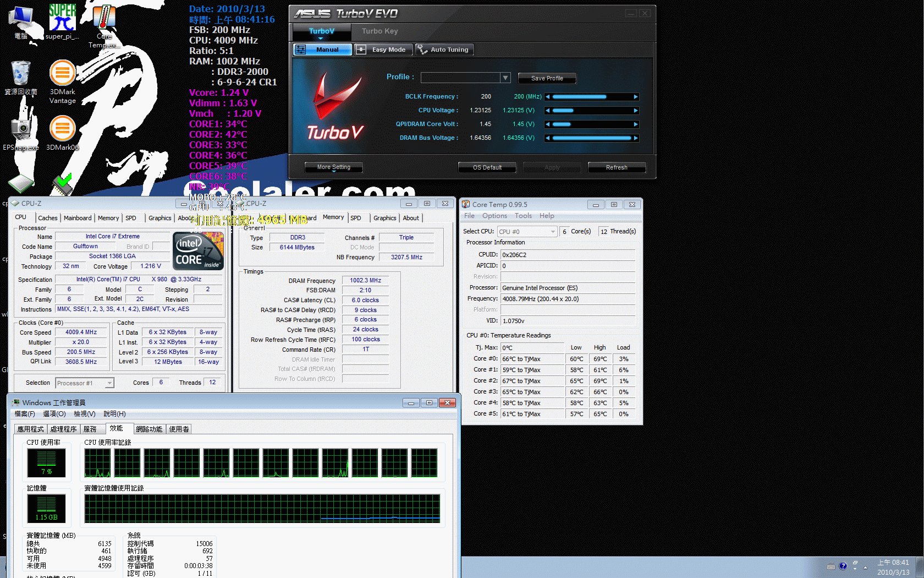Click the Core Temp title bar icon
Screen dimensions: 924x578
[x=466, y=204]
